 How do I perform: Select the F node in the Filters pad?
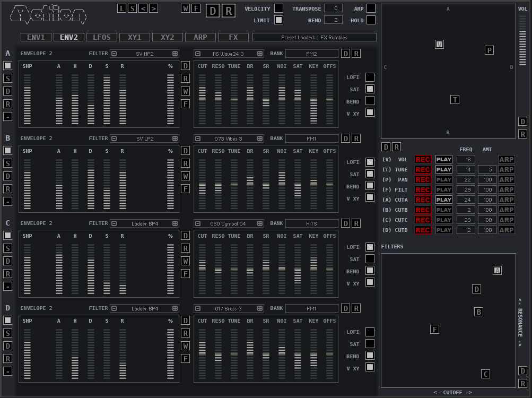(x=434, y=330)
